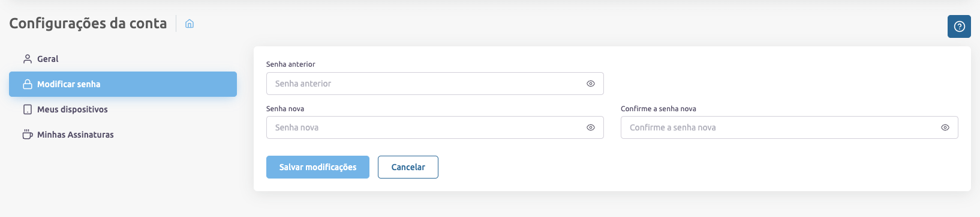Save changes with Salvar modificações
The image size is (980, 217).
coord(318,167)
